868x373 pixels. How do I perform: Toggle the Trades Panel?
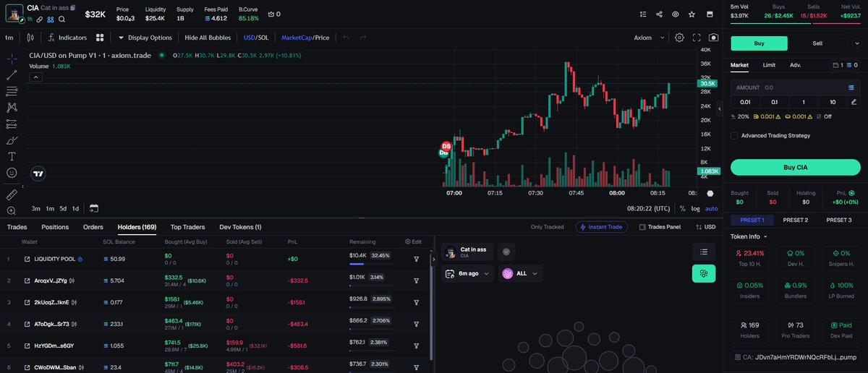(660, 227)
